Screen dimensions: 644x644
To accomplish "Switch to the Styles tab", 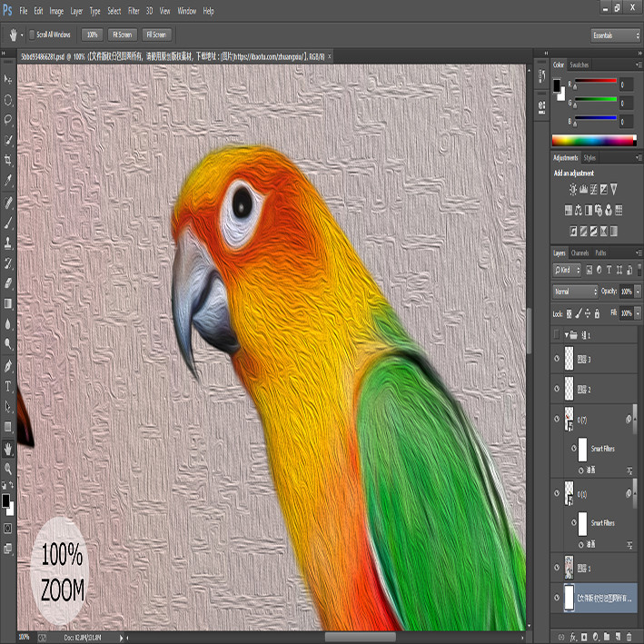I will click(590, 158).
